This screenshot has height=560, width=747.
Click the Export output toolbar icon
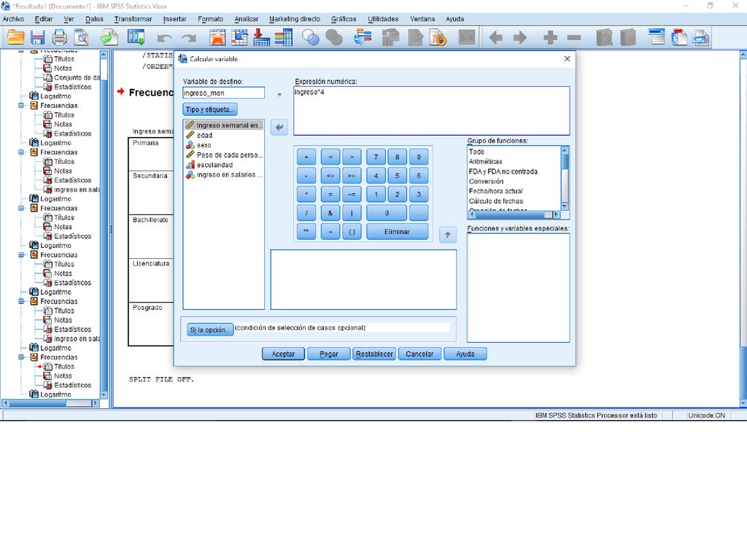[x=109, y=37]
